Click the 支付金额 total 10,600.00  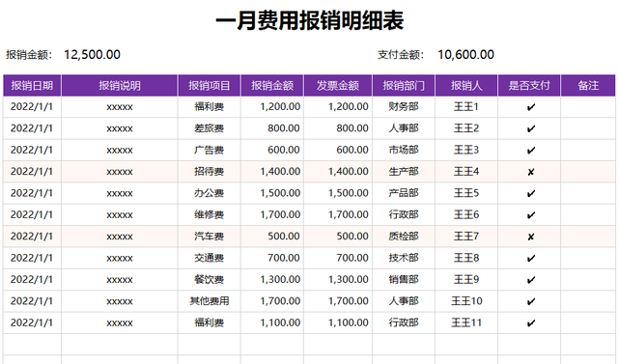[x=465, y=55]
